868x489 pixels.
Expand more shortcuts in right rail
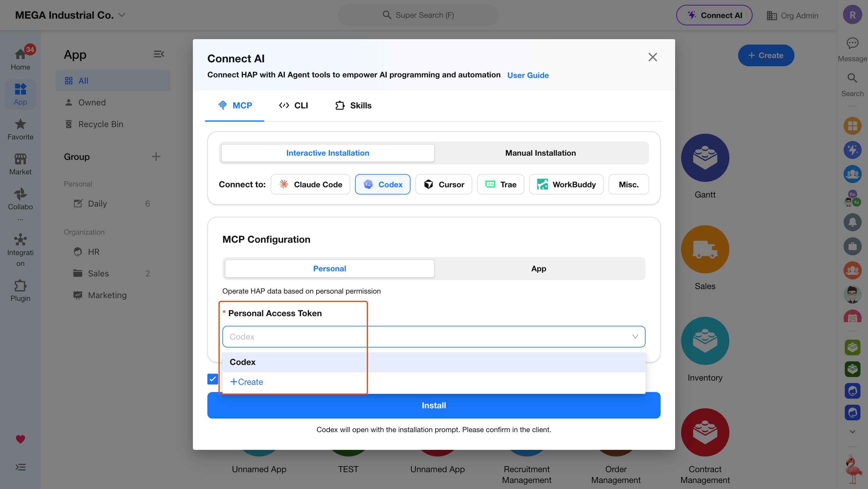852,431
